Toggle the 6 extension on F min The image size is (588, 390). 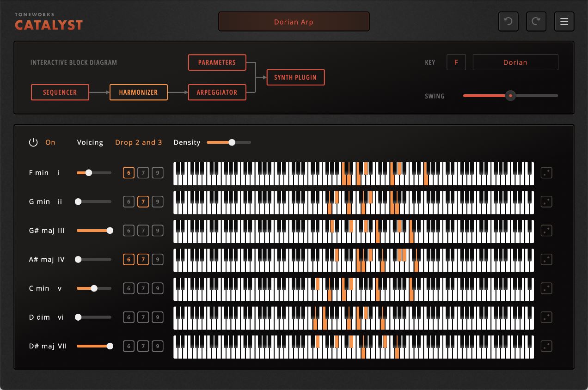(129, 173)
